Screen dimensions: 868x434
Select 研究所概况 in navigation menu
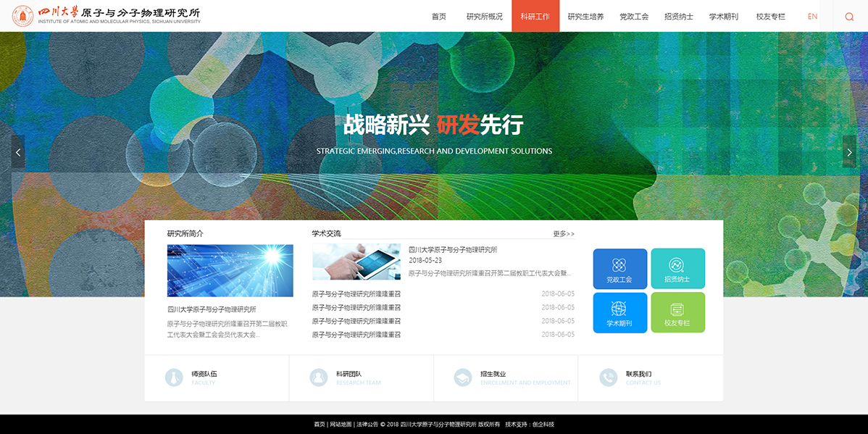click(x=484, y=17)
